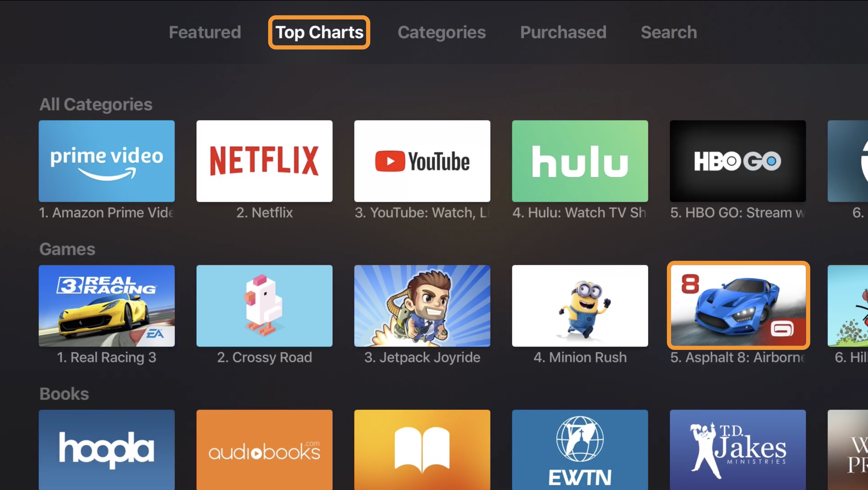Expand the Games section
This screenshot has width=868, height=490.
pyautogui.click(x=67, y=249)
